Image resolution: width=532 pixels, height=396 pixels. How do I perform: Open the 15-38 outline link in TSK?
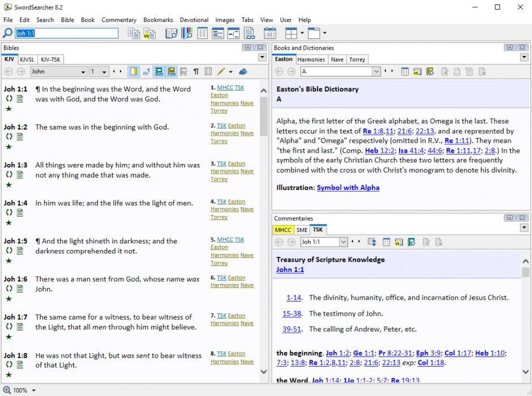pyautogui.click(x=292, y=314)
